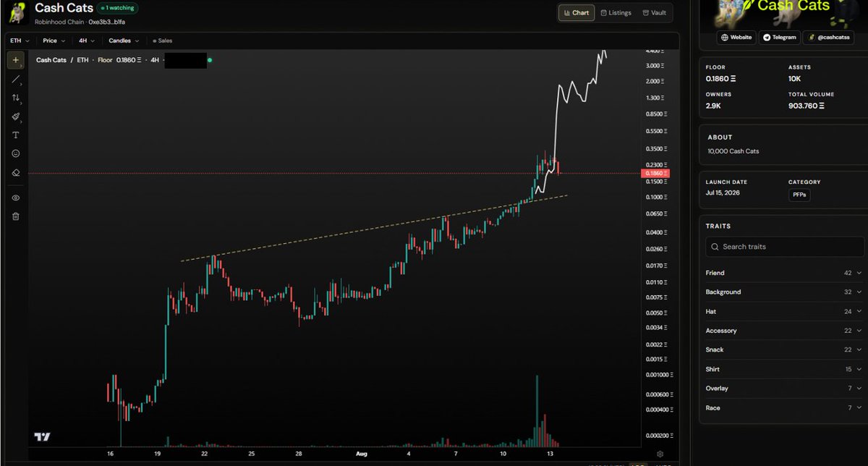Click the trash icon to remove drawings
This screenshot has height=466, width=868.
(x=15, y=216)
